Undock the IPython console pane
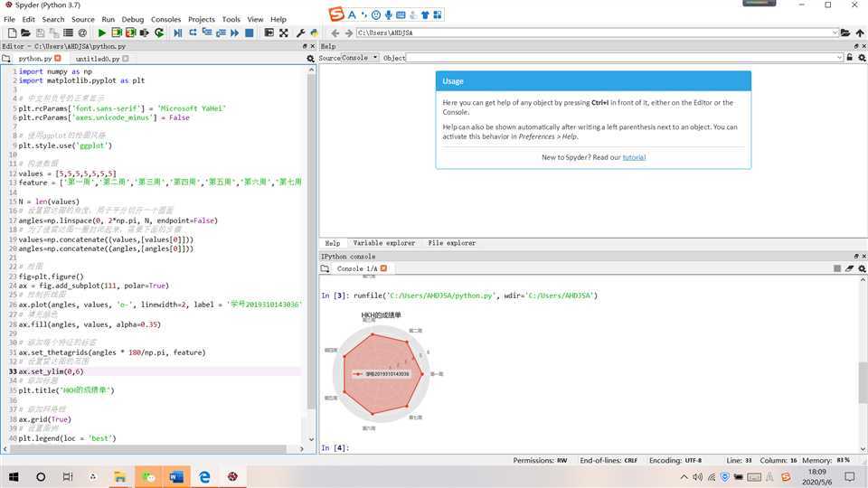 [x=856, y=256]
